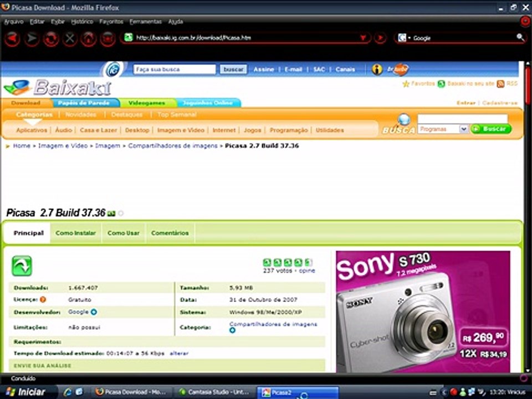532x399 pixels.
Task: Stop loading with the X icon
Action: click(70, 38)
